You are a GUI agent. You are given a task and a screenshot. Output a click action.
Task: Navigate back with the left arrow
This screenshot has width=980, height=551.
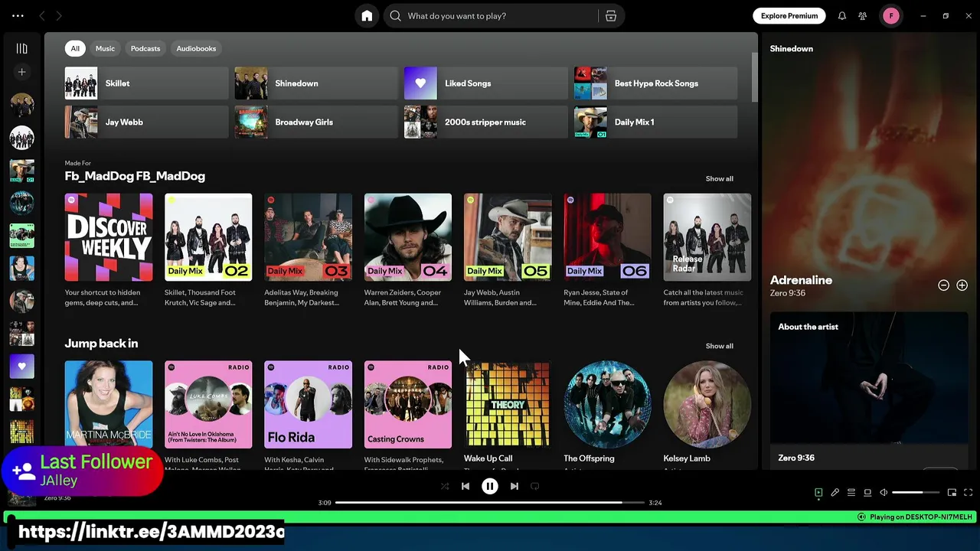[x=42, y=16]
